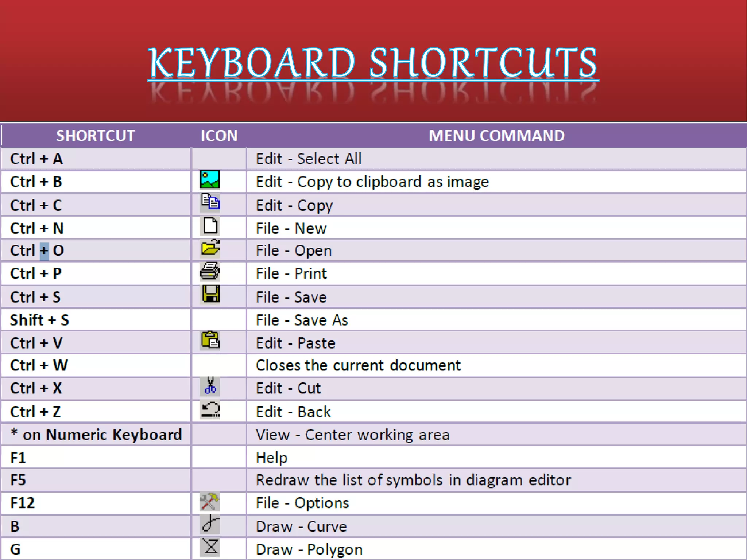Screen dimensions: 747x560
Task: Click the SHORTCUT column header
Action: pos(96,136)
